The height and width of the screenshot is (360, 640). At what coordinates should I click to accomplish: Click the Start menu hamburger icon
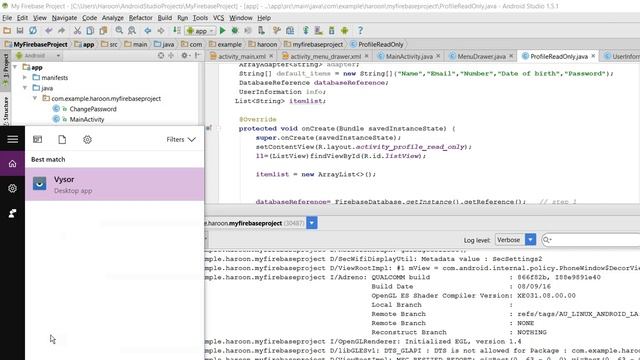(13, 139)
